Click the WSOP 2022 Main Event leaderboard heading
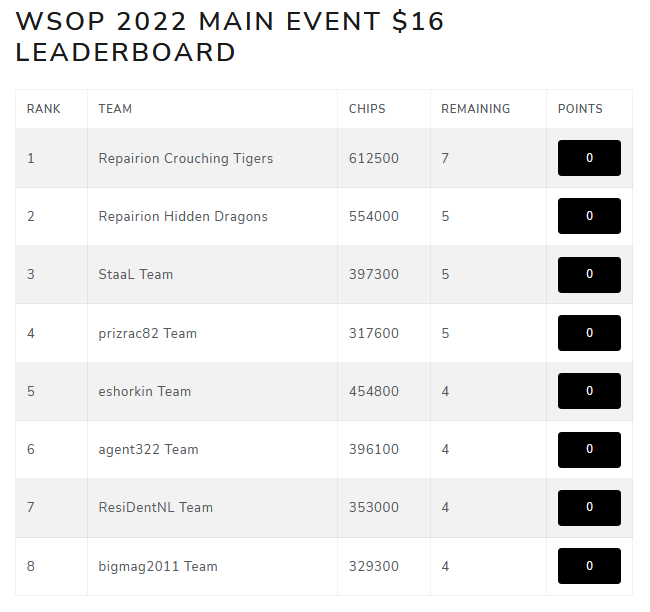Viewport: 650px width, 612px height. click(230, 37)
